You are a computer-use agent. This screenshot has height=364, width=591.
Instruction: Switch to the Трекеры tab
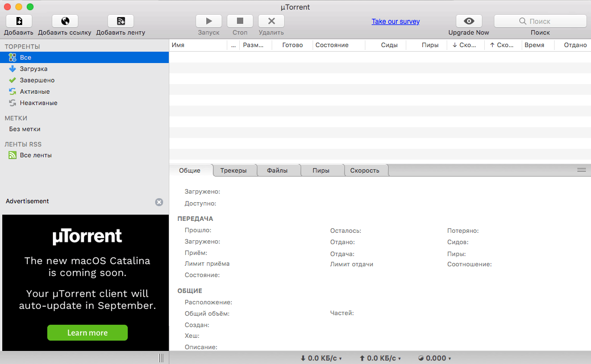[x=234, y=170]
